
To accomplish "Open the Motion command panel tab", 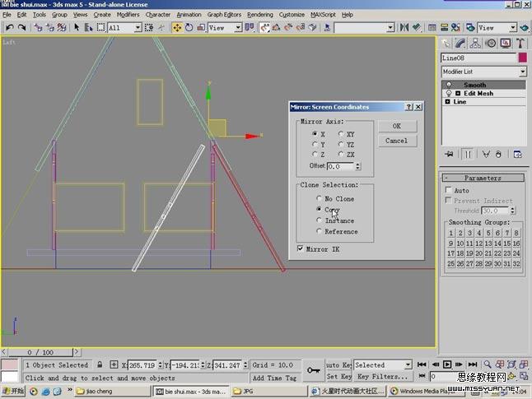I will tap(491, 44).
